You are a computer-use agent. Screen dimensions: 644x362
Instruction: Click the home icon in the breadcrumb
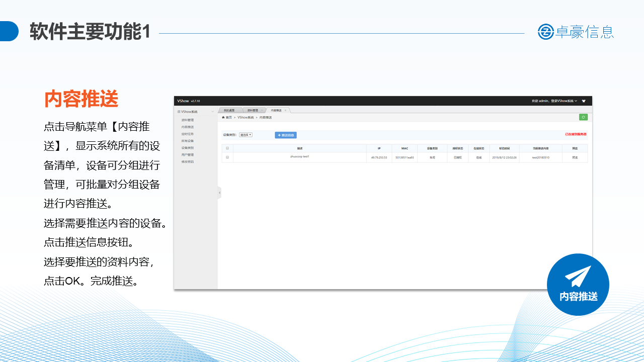223,117
